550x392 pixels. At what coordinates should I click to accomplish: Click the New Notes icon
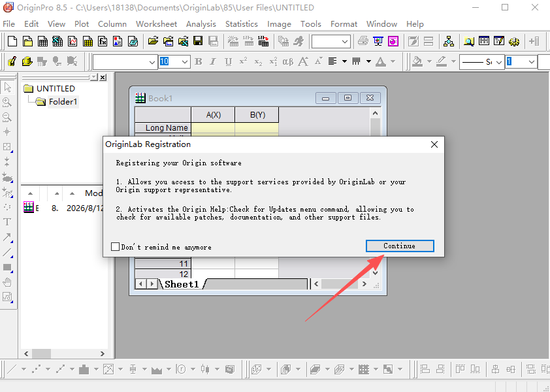pyautogui.click(x=133, y=41)
